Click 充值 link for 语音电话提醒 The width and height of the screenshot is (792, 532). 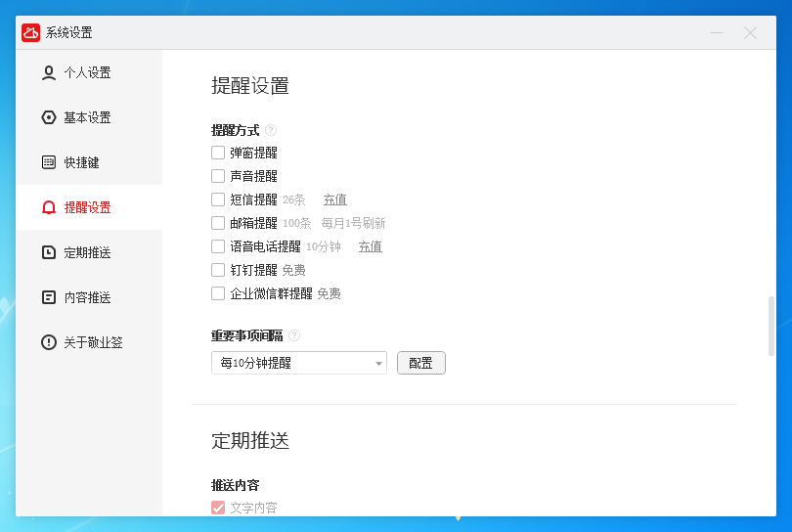[371, 246]
